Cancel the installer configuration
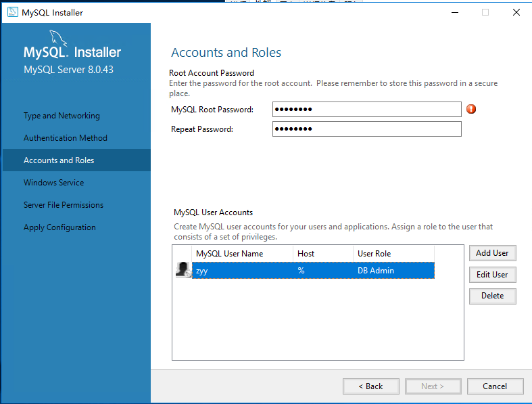 495,386
